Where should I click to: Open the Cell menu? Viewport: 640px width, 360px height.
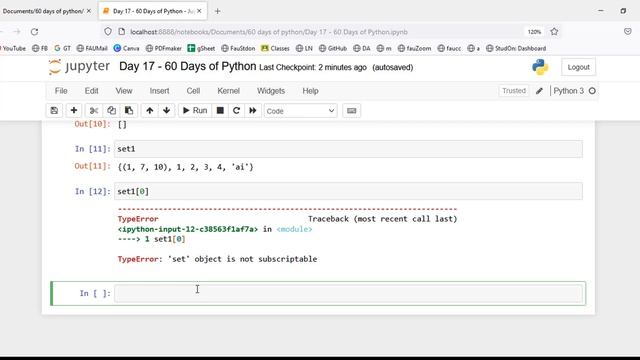pyautogui.click(x=193, y=91)
